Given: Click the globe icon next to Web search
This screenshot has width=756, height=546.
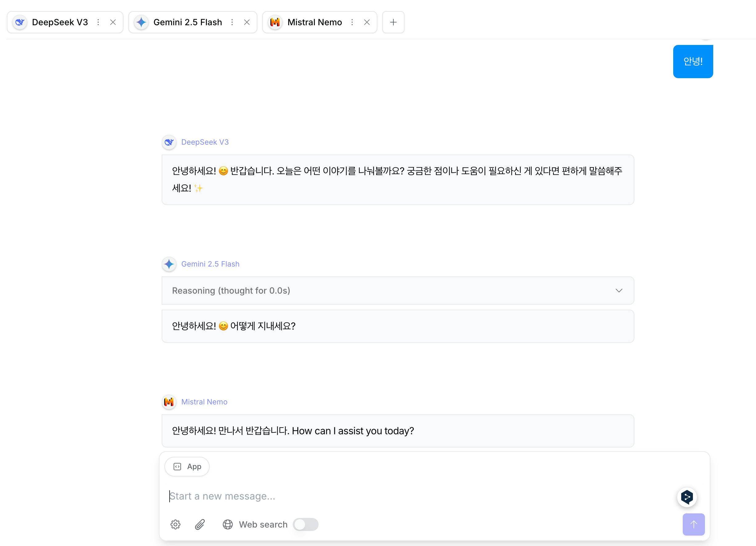Looking at the screenshot, I should tap(227, 524).
